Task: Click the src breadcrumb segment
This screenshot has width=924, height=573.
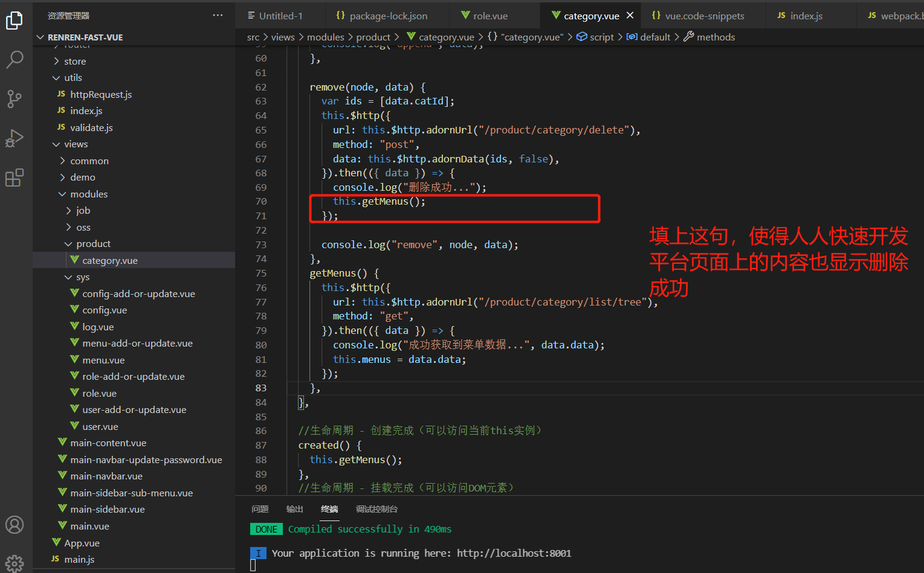Action: point(253,37)
